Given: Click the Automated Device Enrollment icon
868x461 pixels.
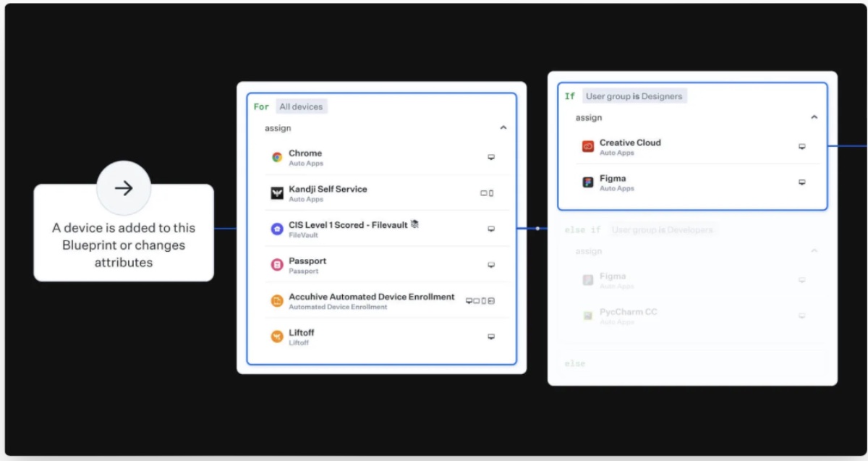Looking at the screenshot, I should pos(277,300).
